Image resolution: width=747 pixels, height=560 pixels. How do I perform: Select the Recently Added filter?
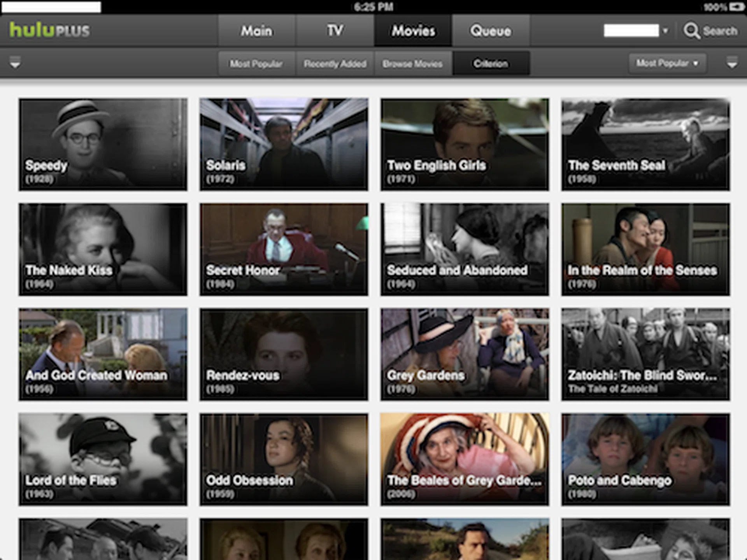click(x=335, y=63)
